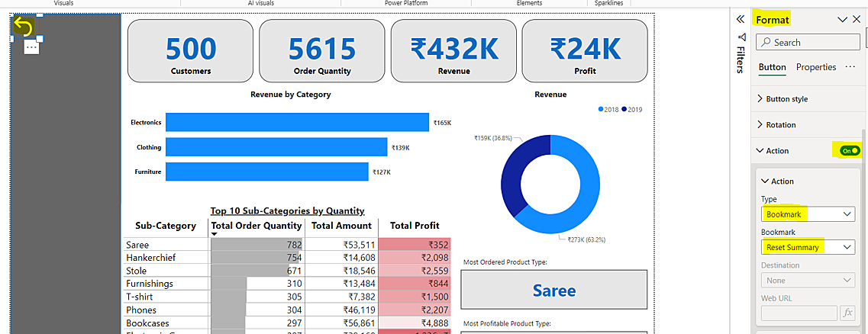
Task: Select the Button tab in Format pane
Action: point(772,67)
